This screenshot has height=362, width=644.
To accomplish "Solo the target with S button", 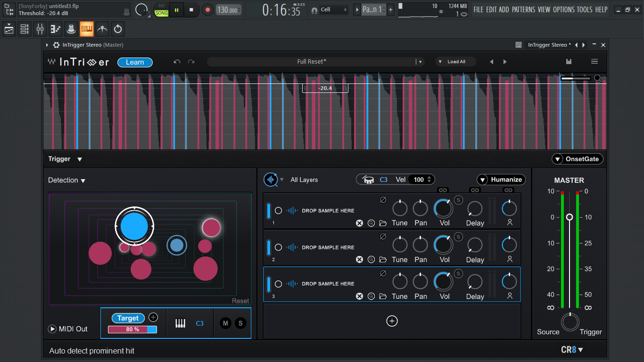I will tap(240, 323).
